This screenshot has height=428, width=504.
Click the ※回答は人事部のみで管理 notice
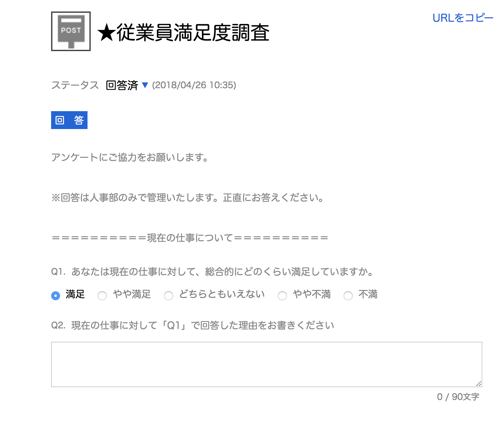tap(188, 198)
